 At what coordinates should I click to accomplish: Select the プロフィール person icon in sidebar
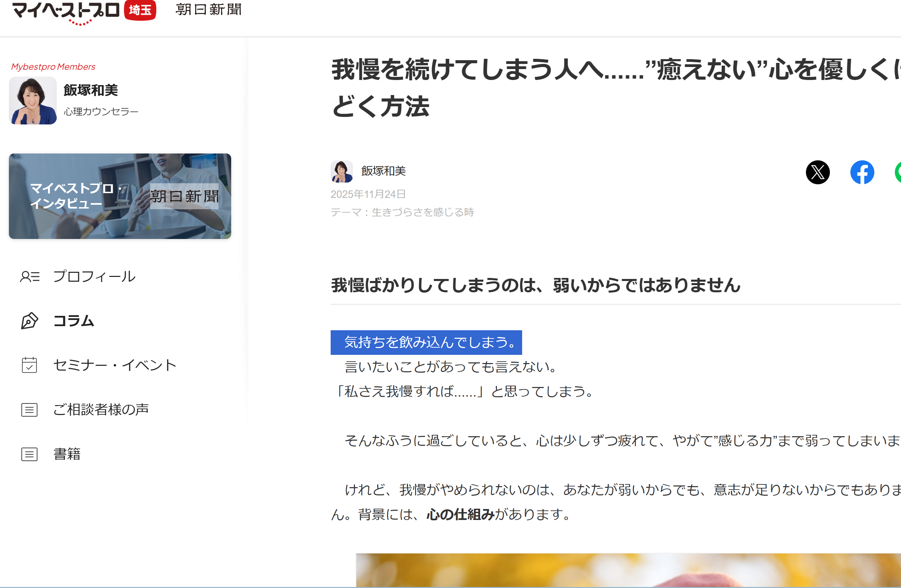coord(29,277)
